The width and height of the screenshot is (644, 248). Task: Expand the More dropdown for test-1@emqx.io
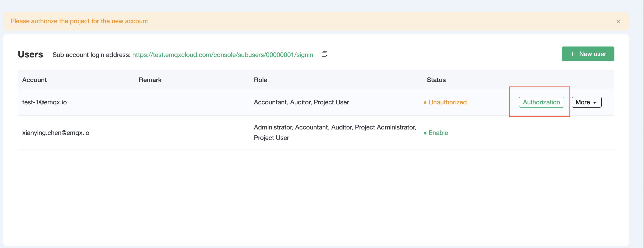[586, 102]
